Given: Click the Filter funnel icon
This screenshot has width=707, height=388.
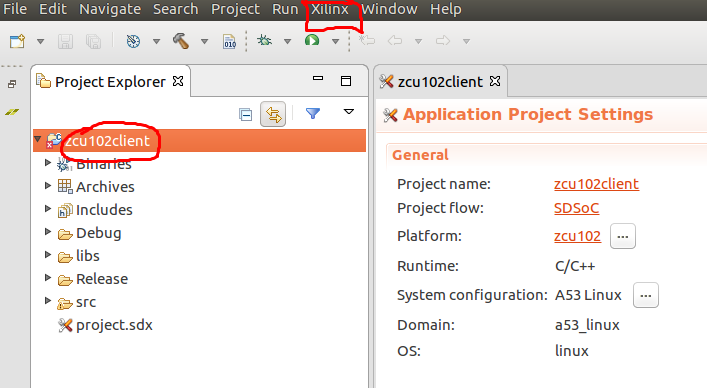Looking at the screenshot, I should [313, 114].
